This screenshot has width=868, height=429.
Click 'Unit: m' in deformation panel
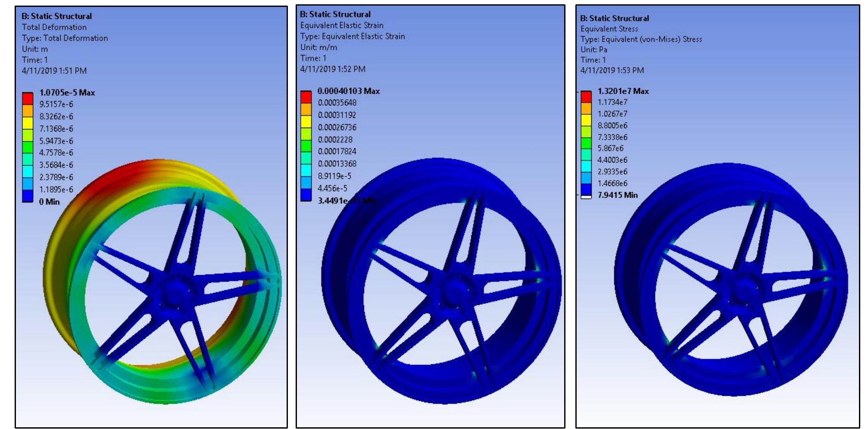35,49
